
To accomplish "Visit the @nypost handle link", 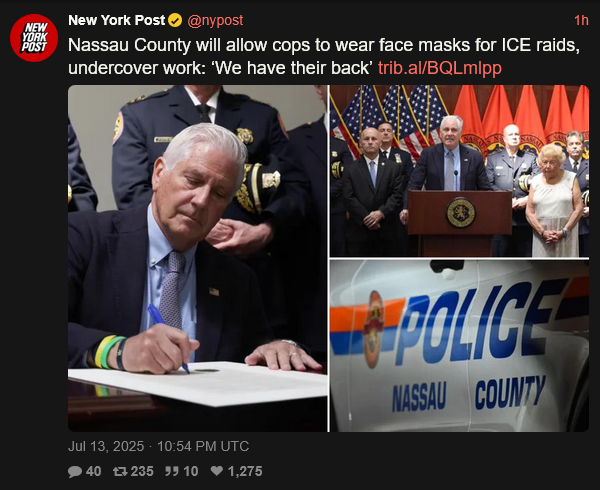I will click(215, 20).
